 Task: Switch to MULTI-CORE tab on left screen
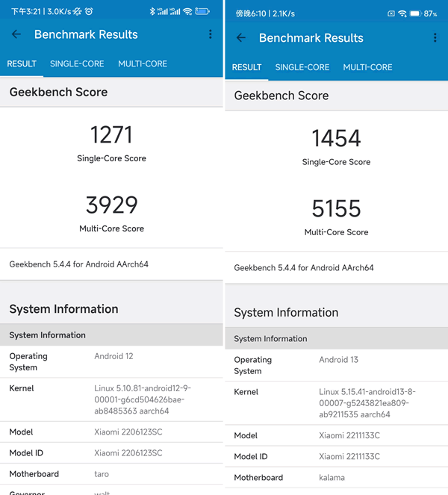click(143, 64)
